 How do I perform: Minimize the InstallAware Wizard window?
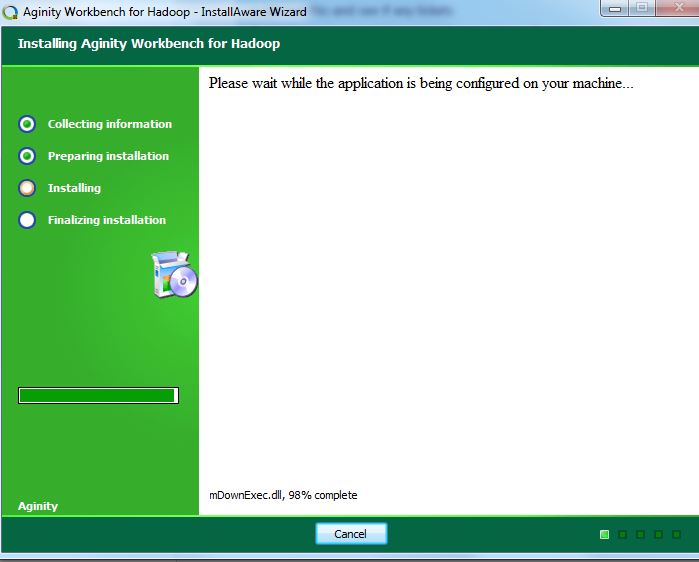tap(615, 8)
